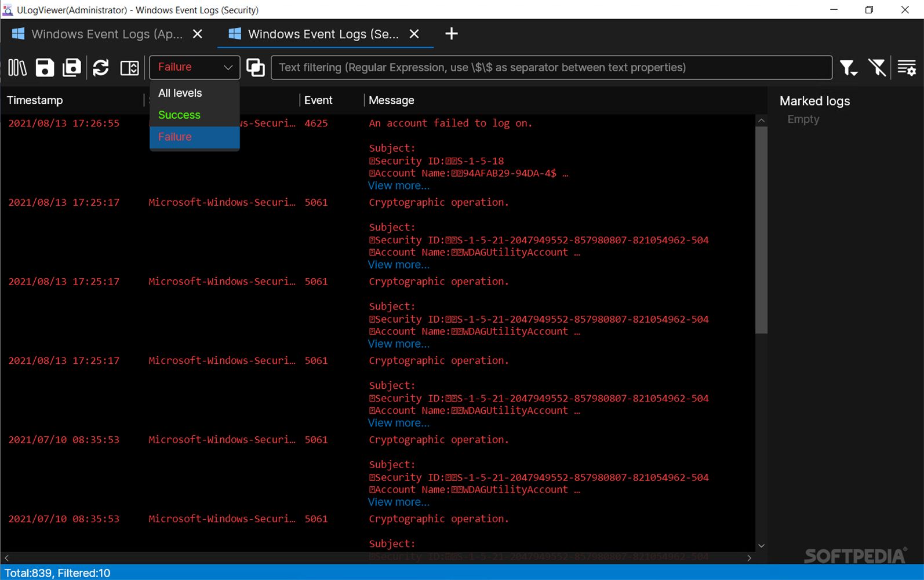924x580 pixels.
Task: Open the log settings list-gear icon
Action: 907,68
